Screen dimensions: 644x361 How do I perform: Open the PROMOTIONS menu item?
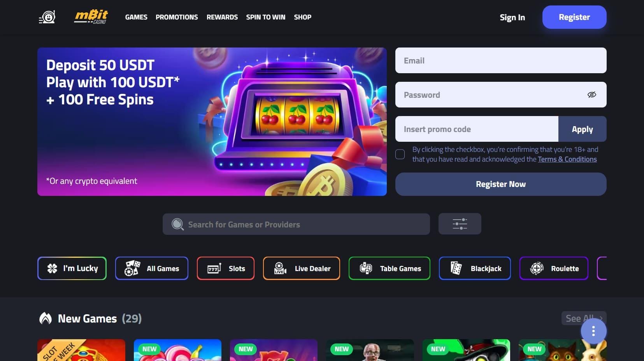tap(177, 17)
